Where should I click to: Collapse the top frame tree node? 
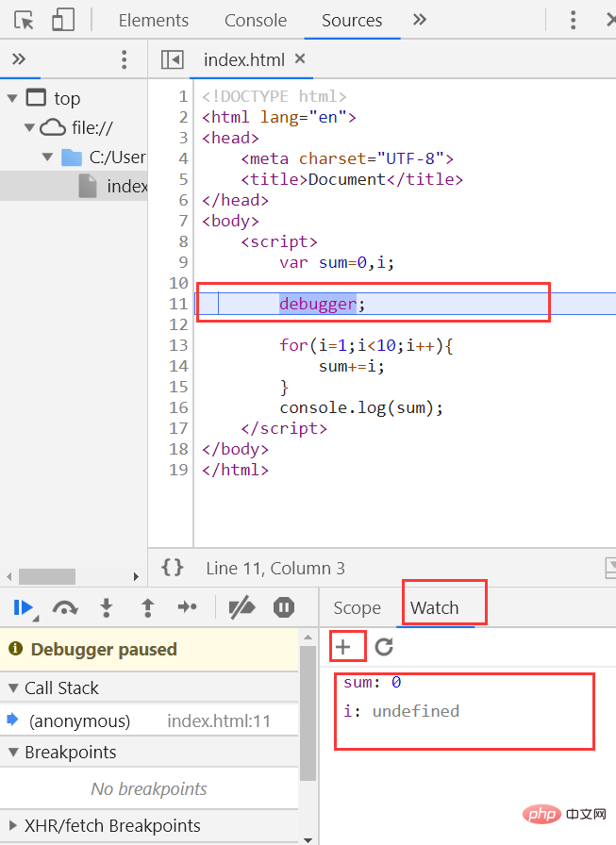click(12, 99)
